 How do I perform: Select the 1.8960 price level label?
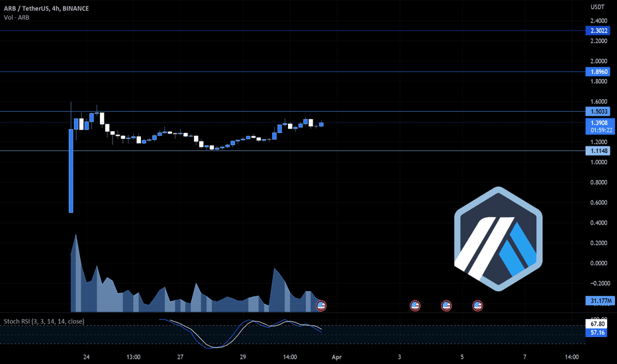598,71
